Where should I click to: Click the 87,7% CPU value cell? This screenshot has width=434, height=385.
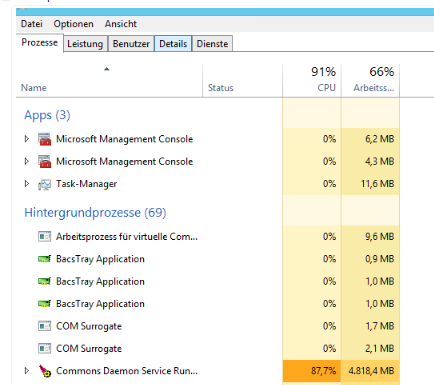pyautogui.click(x=312, y=371)
